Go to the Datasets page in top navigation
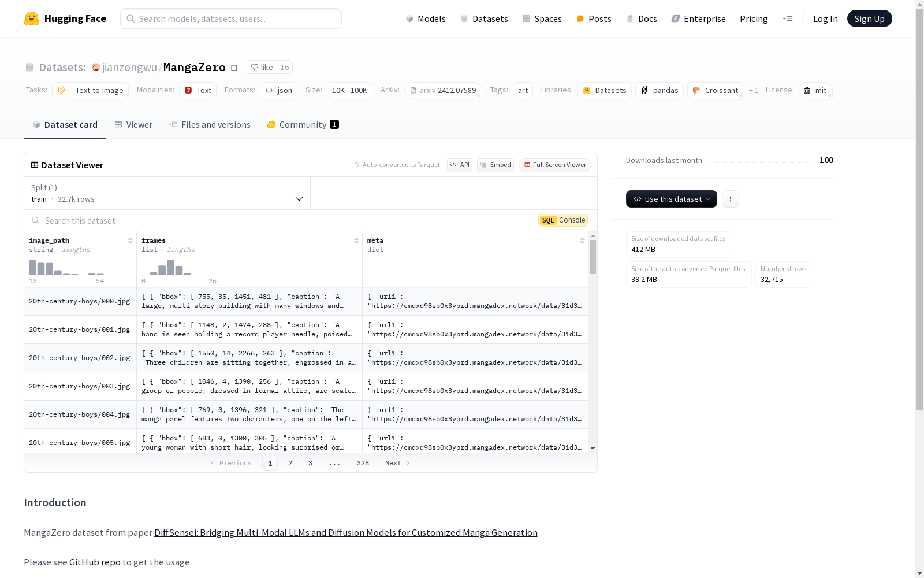This screenshot has width=924, height=578. [484, 18]
